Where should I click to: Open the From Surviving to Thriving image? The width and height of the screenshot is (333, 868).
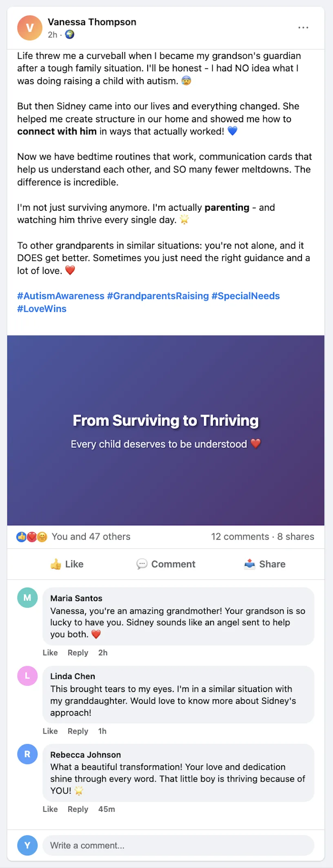[x=166, y=430]
